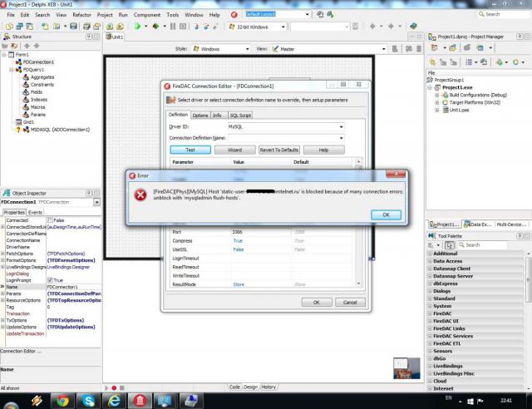532x409 pixels.
Task: Collapse the FDQuery1 tree node
Action: pyautogui.click(x=11, y=70)
